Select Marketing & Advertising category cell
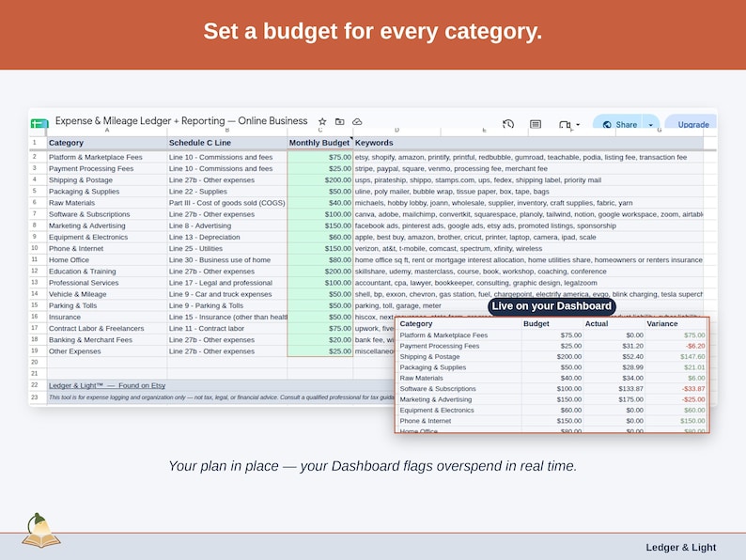The width and height of the screenshot is (746, 560). (x=107, y=226)
